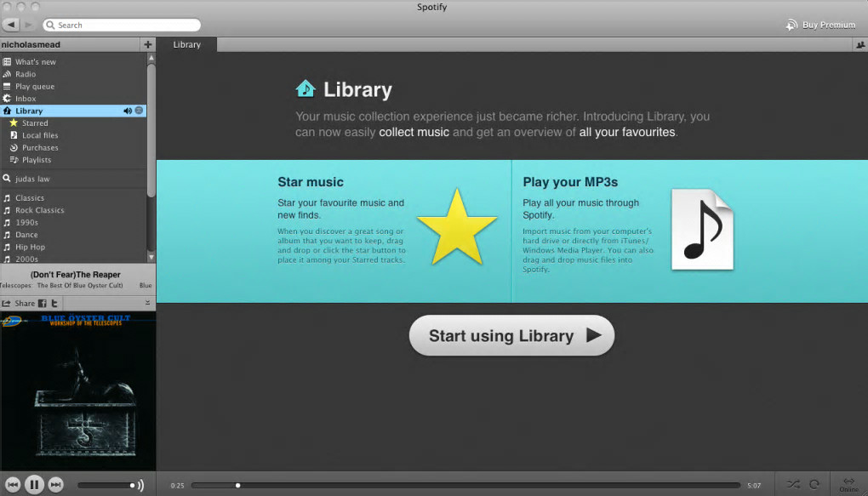Skip to next track
Screen dimensions: 868x496
55,485
